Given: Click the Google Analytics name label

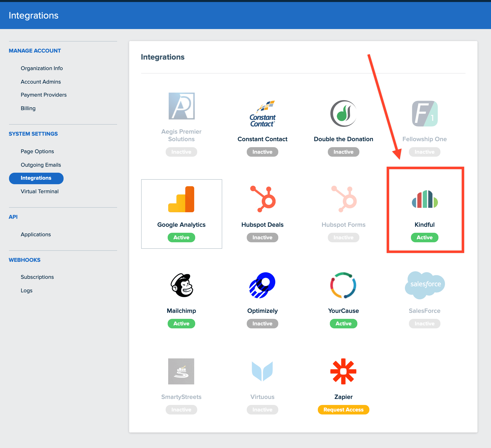Looking at the screenshot, I should (181, 225).
